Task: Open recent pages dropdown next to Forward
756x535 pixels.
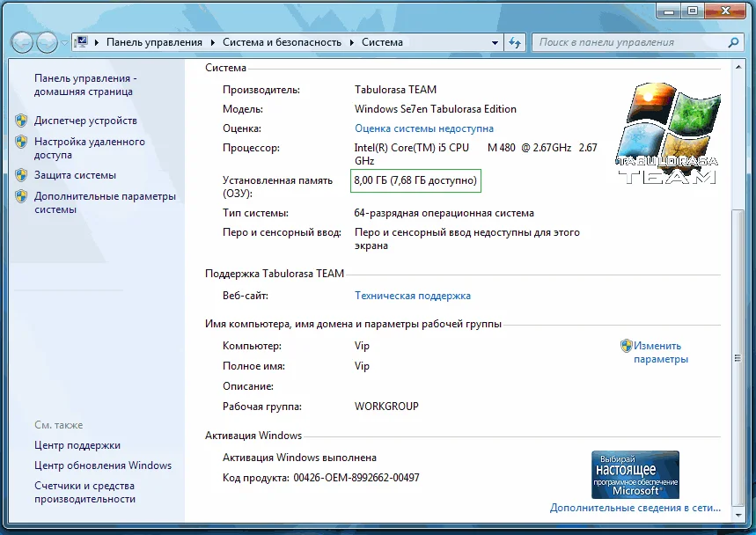Action: pos(64,43)
